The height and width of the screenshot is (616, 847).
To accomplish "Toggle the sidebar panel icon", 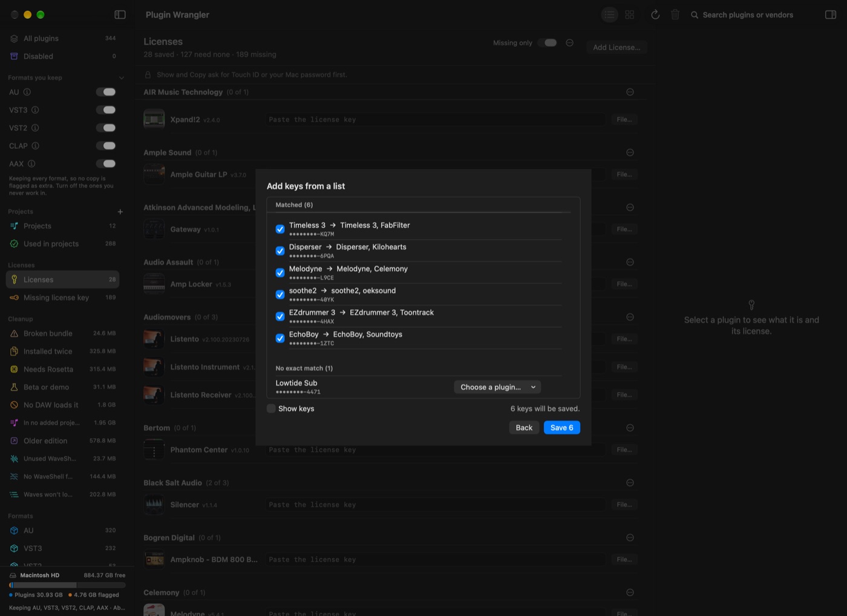I will click(120, 15).
